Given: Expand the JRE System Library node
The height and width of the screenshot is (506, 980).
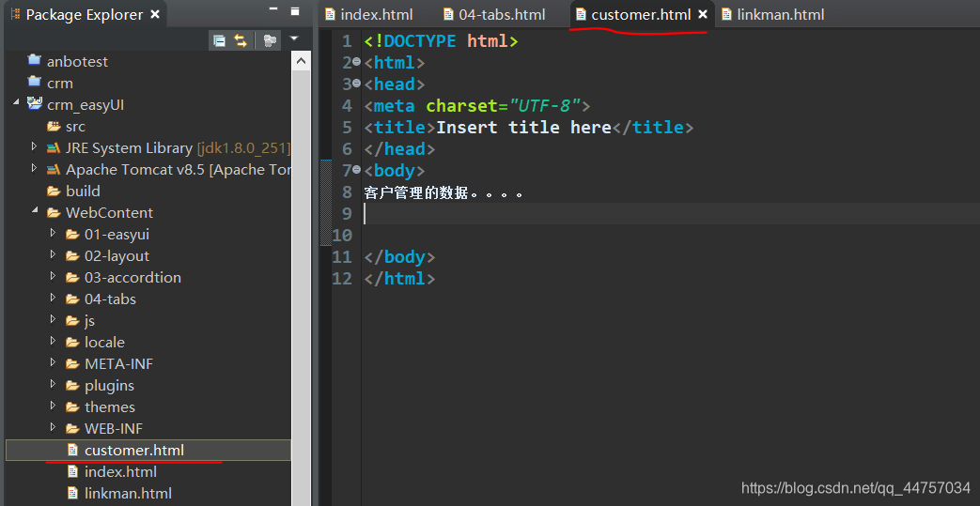Looking at the screenshot, I should [35, 146].
